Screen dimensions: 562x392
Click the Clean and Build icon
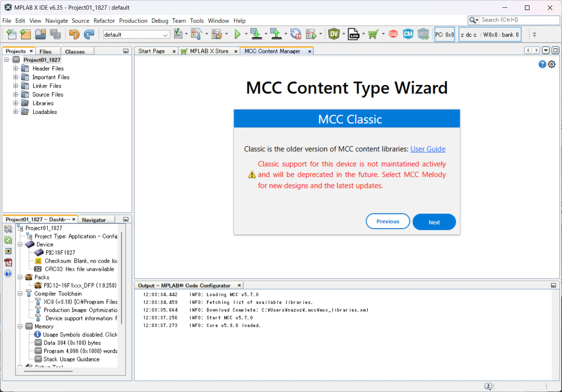coord(217,34)
